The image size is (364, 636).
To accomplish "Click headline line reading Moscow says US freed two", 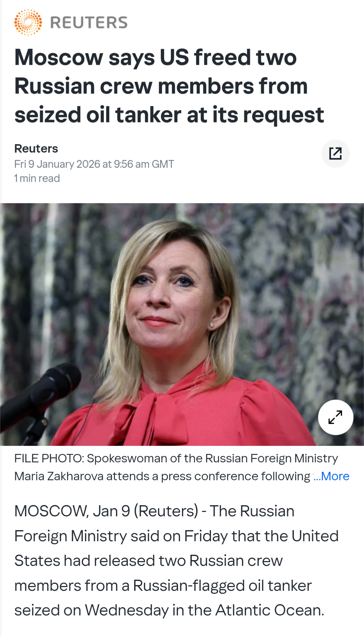I will (x=155, y=58).
